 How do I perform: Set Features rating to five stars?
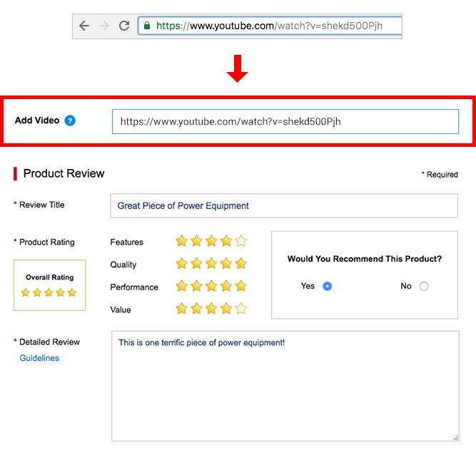click(x=241, y=241)
